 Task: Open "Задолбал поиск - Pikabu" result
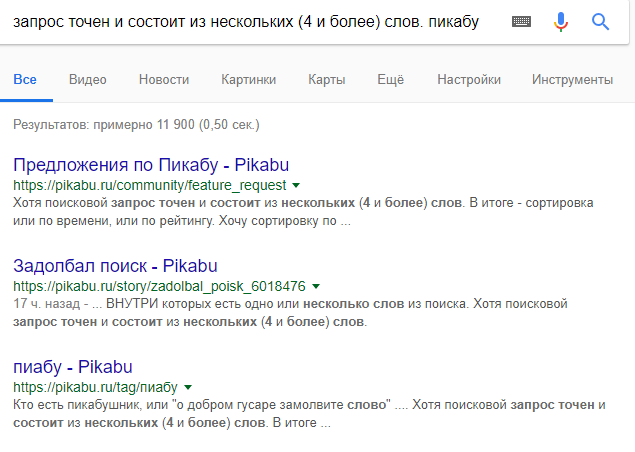(x=115, y=265)
